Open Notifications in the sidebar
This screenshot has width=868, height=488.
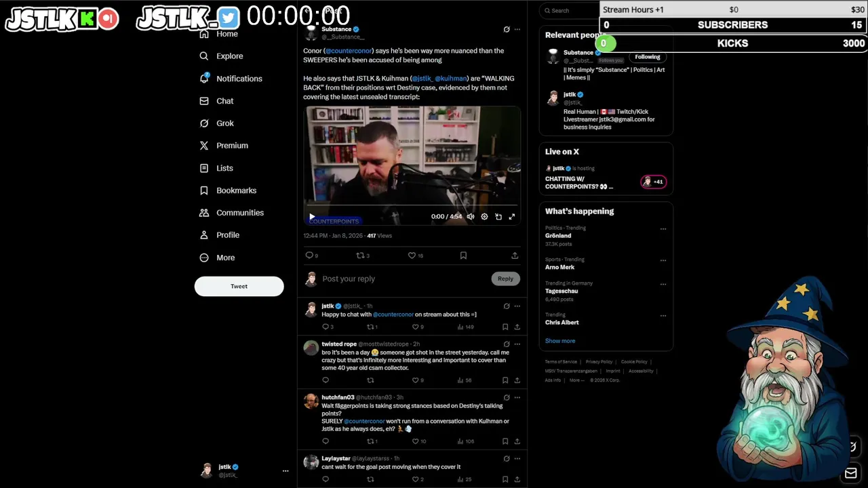[x=231, y=79]
